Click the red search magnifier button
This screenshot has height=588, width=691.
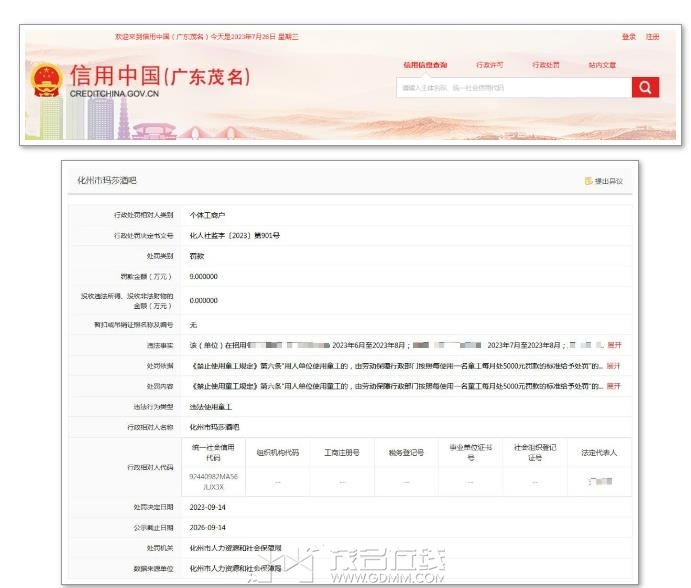(645, 88)
